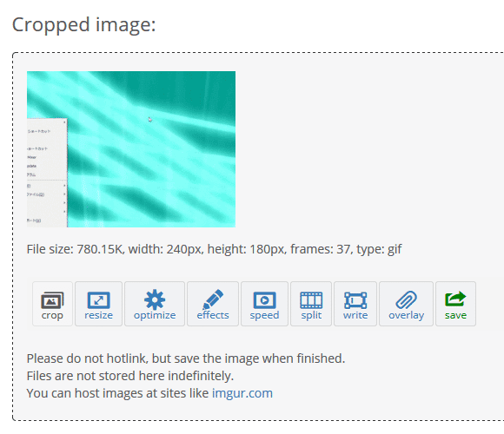Image resolution: width=504 pixels, height=434 pixels.
Task: Click the mouse pointer shown in the GIF preview
Action: (x=150, y=120)
